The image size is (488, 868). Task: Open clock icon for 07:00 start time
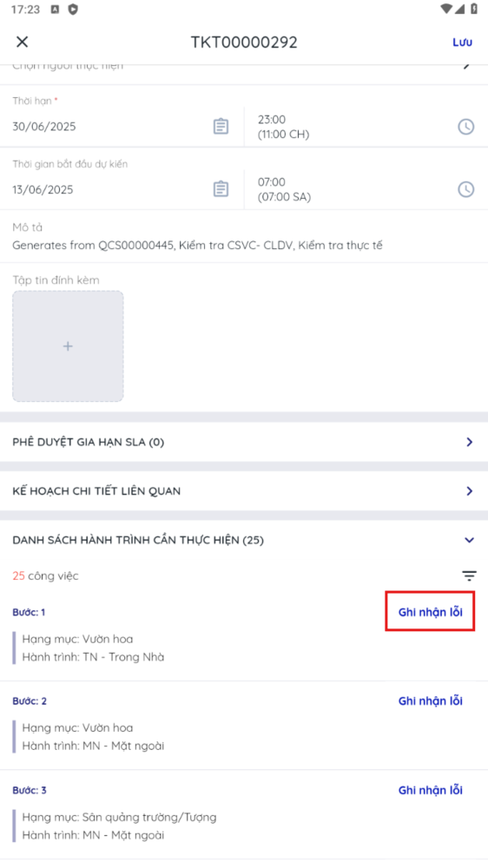click(x=465, y=189)
